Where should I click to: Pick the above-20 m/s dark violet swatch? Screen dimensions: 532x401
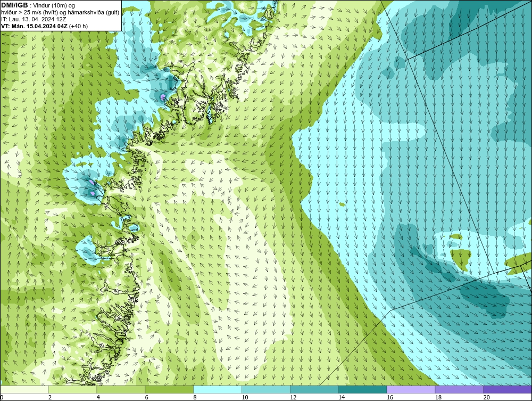508,389
